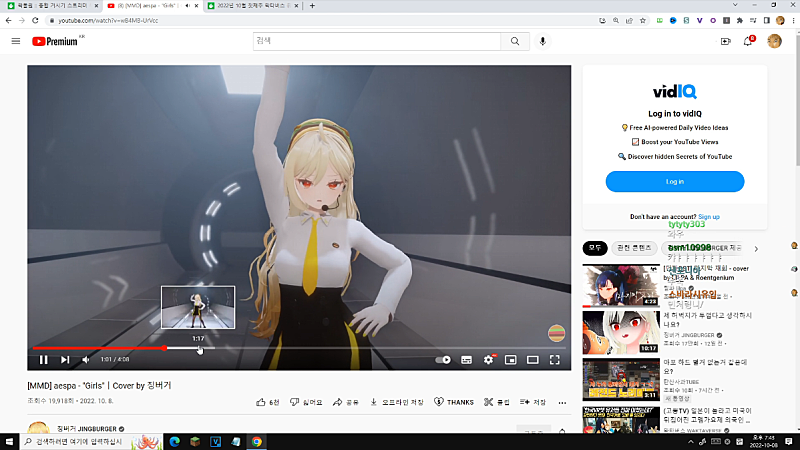
Task: Click the vidIQ Sign up link
Action: (709, 217)
